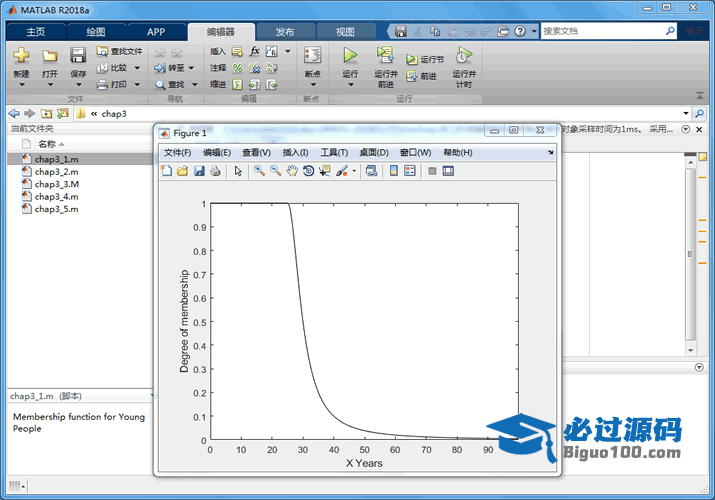Click the New (新建) file icon
Viewport: 715px width, 500px height.
point(21,55)
